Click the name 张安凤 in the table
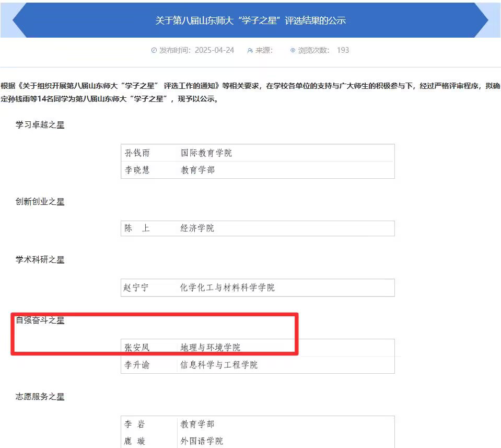This screenshot has height=448, width=501. pos(137,348)
